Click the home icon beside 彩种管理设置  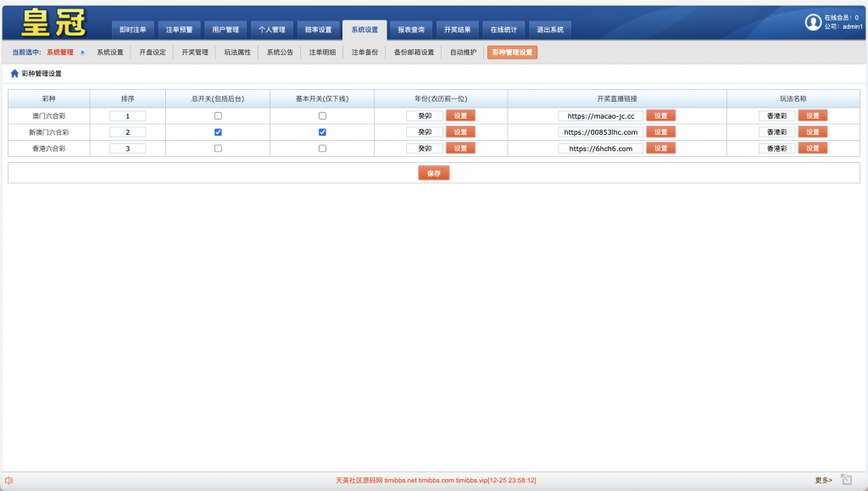[x=14, y=74]
